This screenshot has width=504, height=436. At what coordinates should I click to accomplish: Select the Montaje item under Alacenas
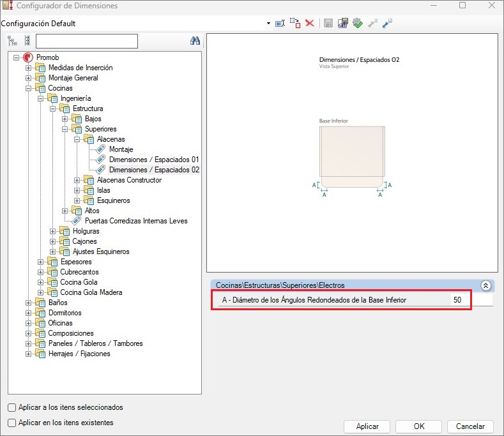pos(121,149)
